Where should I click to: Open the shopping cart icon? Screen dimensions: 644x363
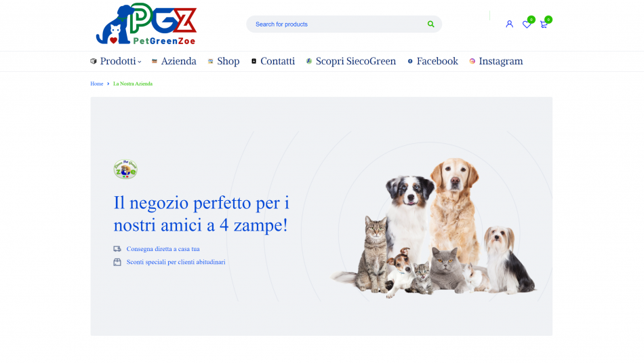coord(544,24)
